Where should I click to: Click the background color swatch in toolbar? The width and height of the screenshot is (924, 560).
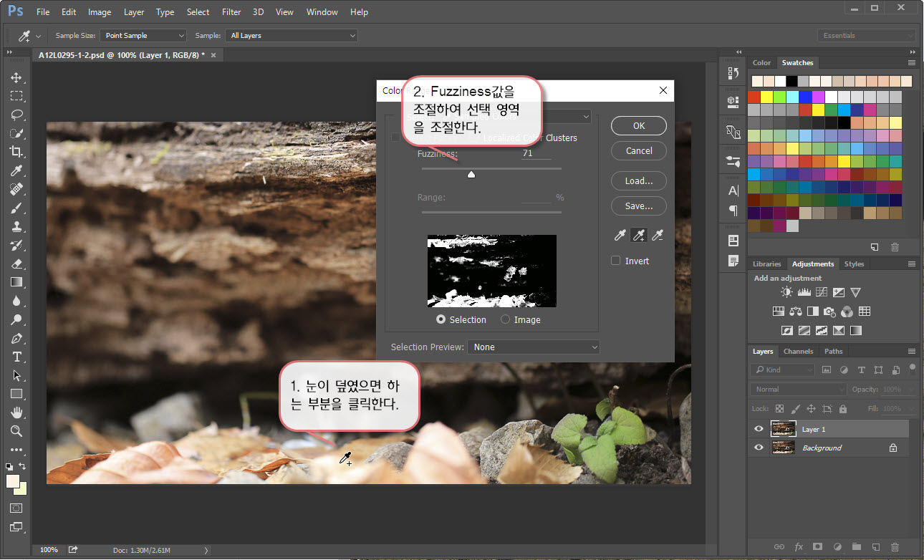[x=22, y=490]
